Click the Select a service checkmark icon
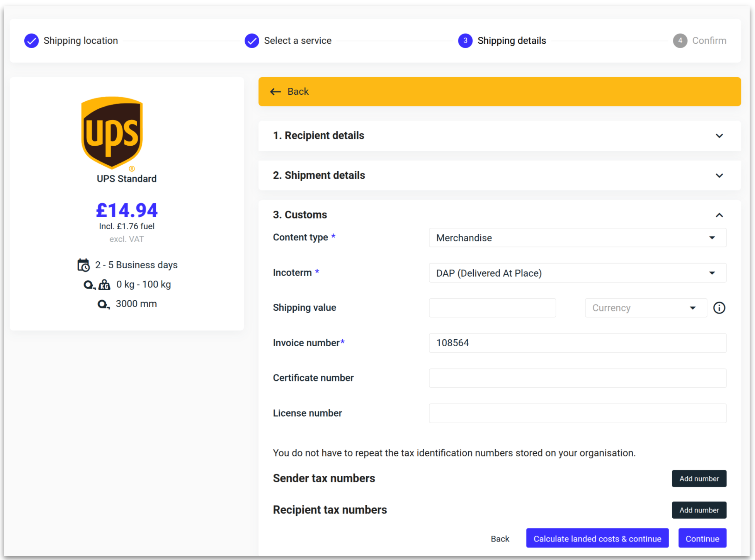The image size is (755, 560). coord(252,41)
